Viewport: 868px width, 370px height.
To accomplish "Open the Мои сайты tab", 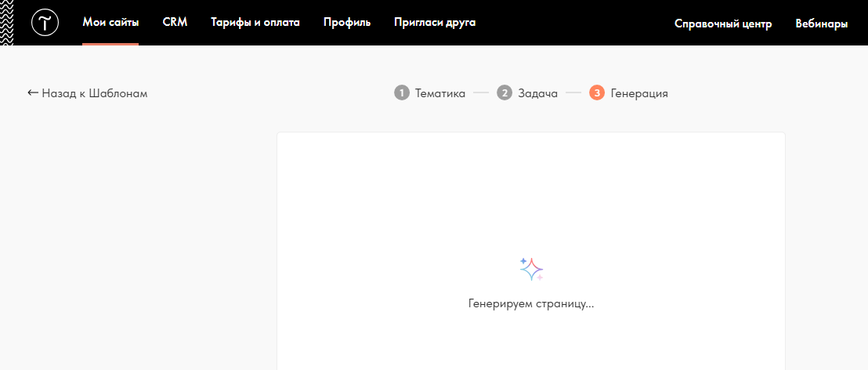I will (x=110, y=23).
